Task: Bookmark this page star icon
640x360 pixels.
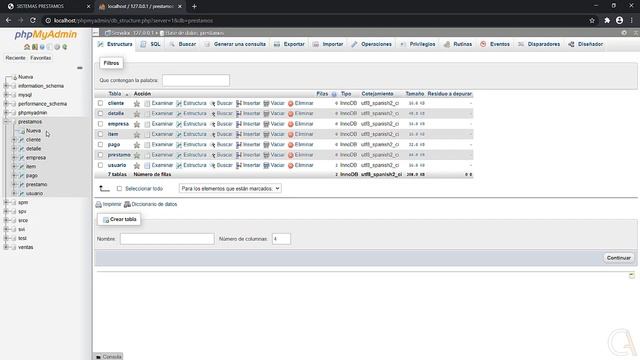Action: point(592,20)
